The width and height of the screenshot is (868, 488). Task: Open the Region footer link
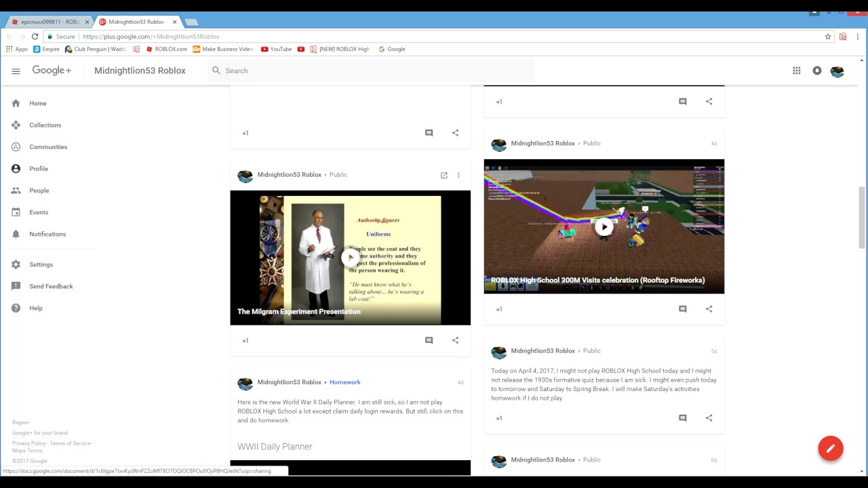point(20,422)
